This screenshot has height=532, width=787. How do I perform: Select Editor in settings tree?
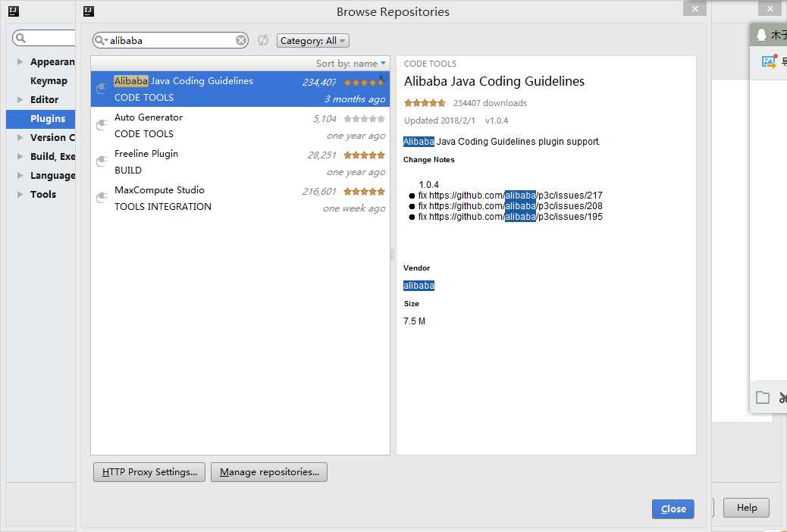[x=44, y=99]
